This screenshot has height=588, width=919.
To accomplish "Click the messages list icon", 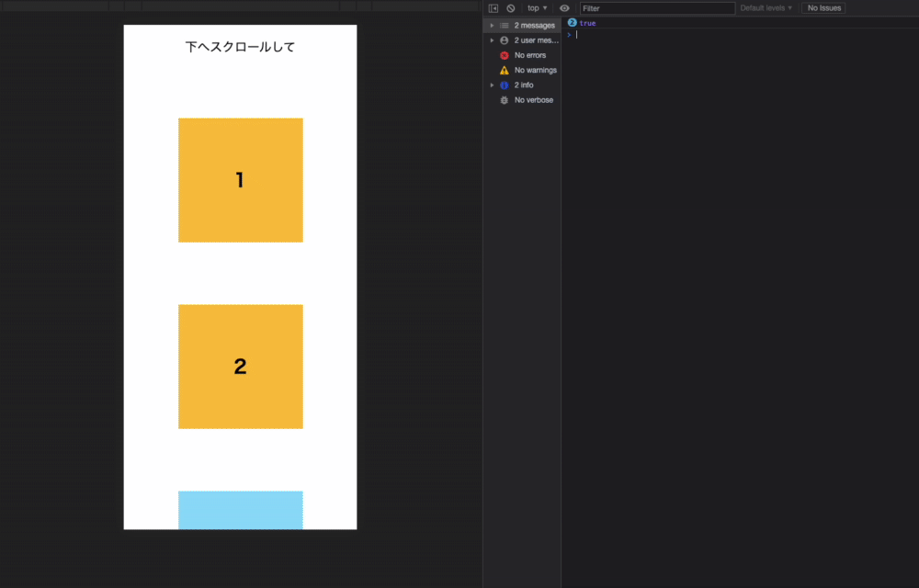I will 504,26.
